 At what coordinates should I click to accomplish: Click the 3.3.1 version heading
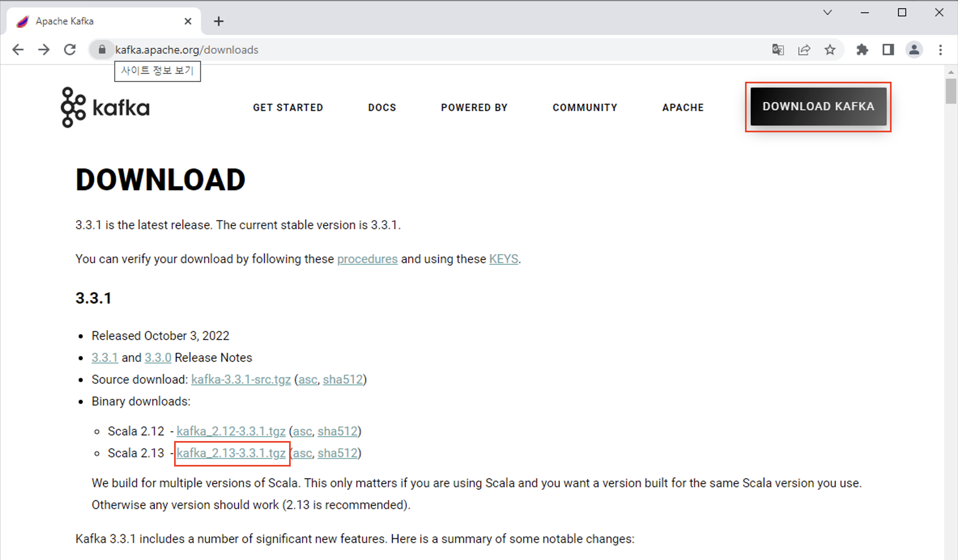point(93,299)
